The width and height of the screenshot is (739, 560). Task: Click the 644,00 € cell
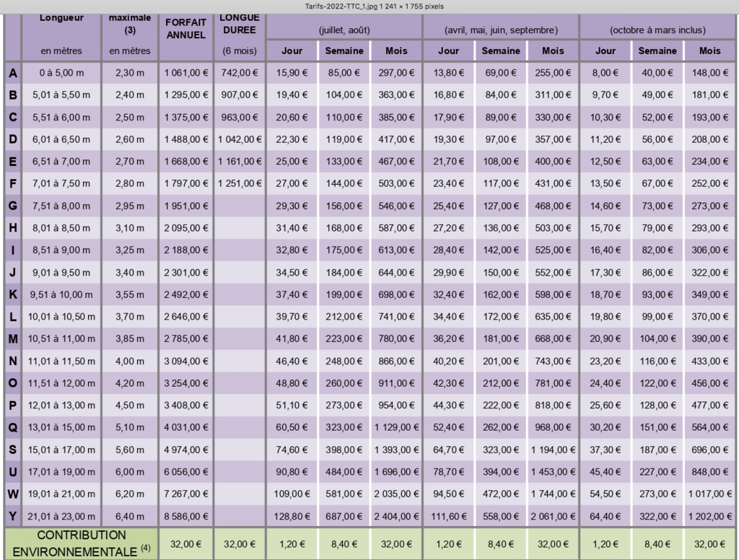coord(396,273)
